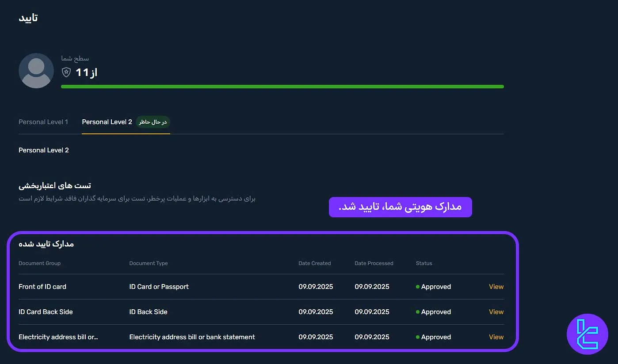
Task: Click the purple brand logo in bottom corner
Action: [x=587, y=334]
